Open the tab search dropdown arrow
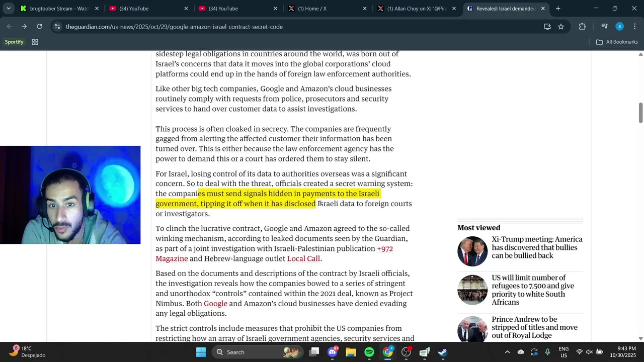This screenshot has height=362, width=644. click(9, 9)
